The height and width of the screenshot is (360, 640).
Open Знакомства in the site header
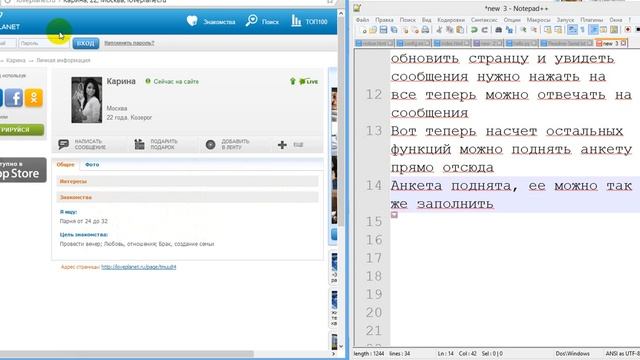click(x=211, y=21)
